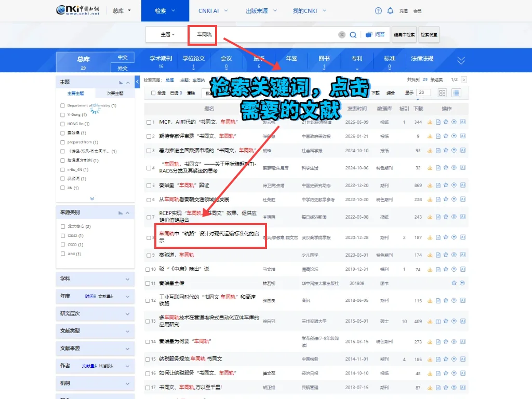Click the AI assistant icon for the first result

pyautogui.click(x=463, y=122)
